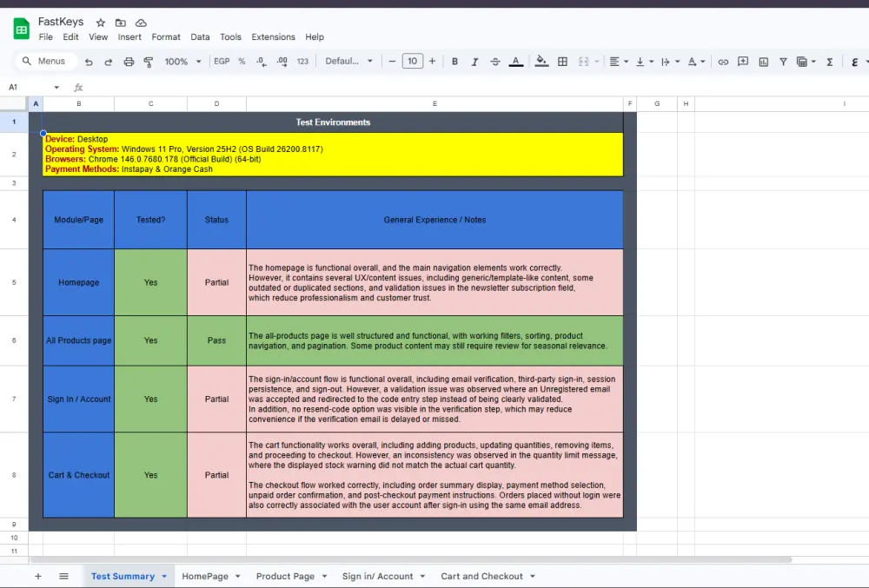
Task: Add a new sheet with plus button
Action: point(37,577)
